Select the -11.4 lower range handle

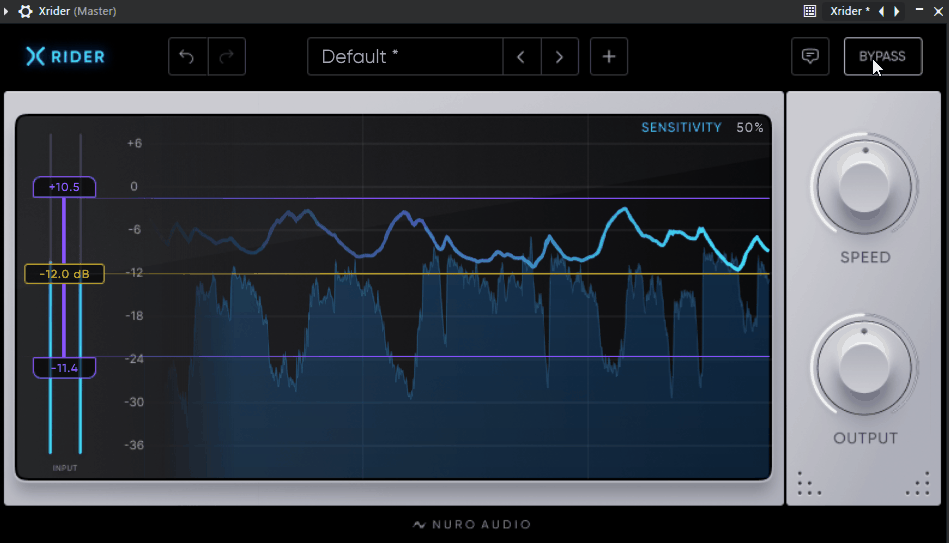[64, 367]
